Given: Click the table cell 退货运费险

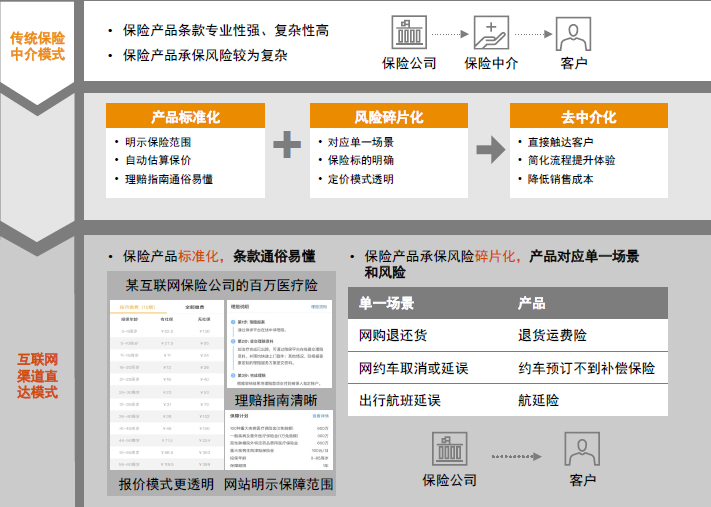Looking at the screenshot, I should pyautogui.click(x=552, y=335).
